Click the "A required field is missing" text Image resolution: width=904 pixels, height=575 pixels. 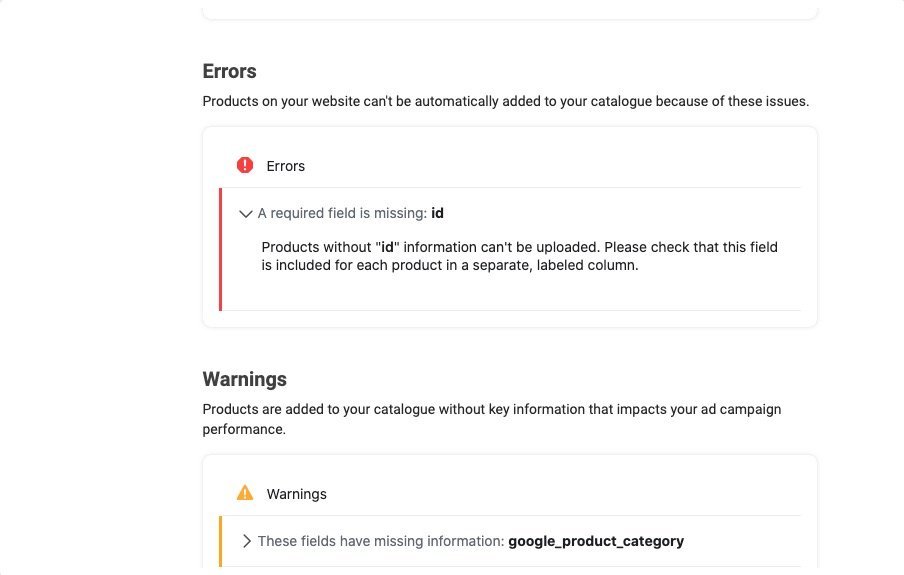coord(342,213)
